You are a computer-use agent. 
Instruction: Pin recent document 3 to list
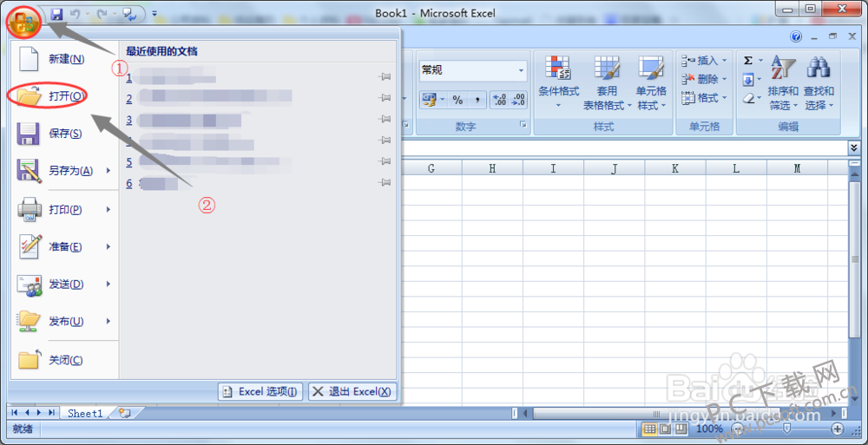[385, 120]
